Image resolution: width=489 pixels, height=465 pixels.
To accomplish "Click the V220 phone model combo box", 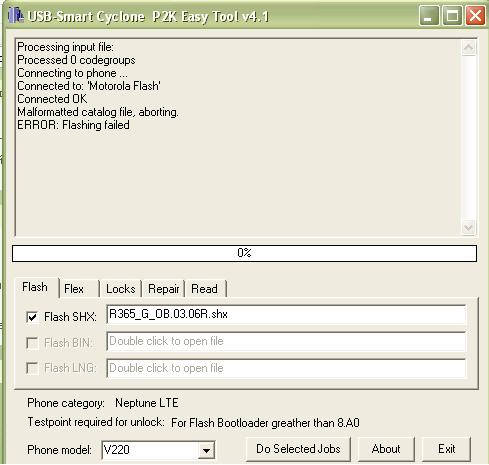I will pyautogui.click(x=158, y=450).
